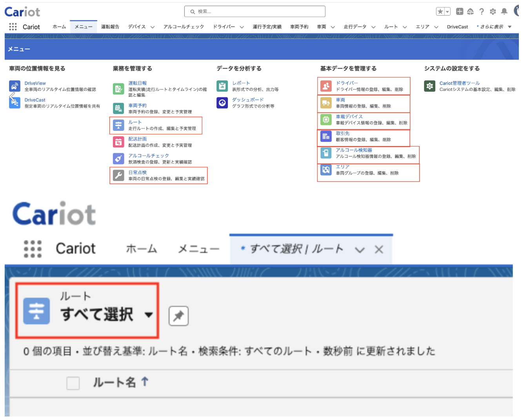Click the large ルート object icon in the lower list view
522x420 pixels.
pyautogui.click(x=36, y=311)
